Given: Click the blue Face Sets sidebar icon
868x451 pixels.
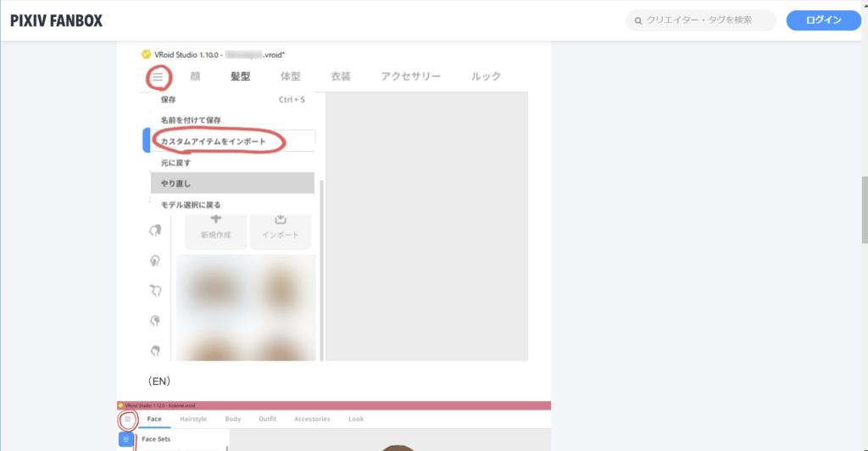Looking at the screenshot, I should (126, 440).
